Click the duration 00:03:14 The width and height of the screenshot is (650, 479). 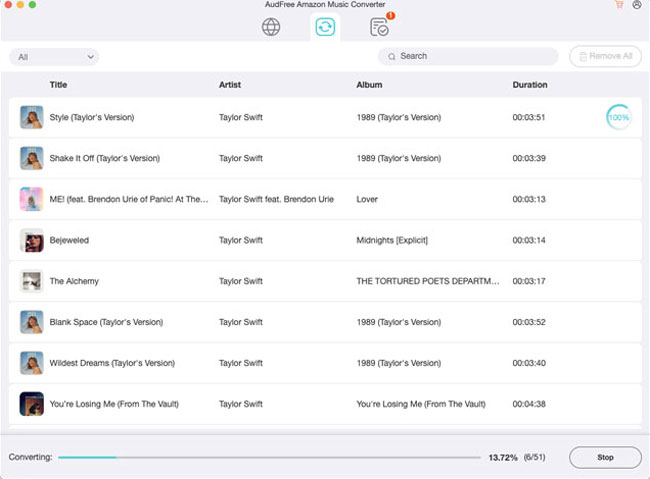(x=529, y=241)
